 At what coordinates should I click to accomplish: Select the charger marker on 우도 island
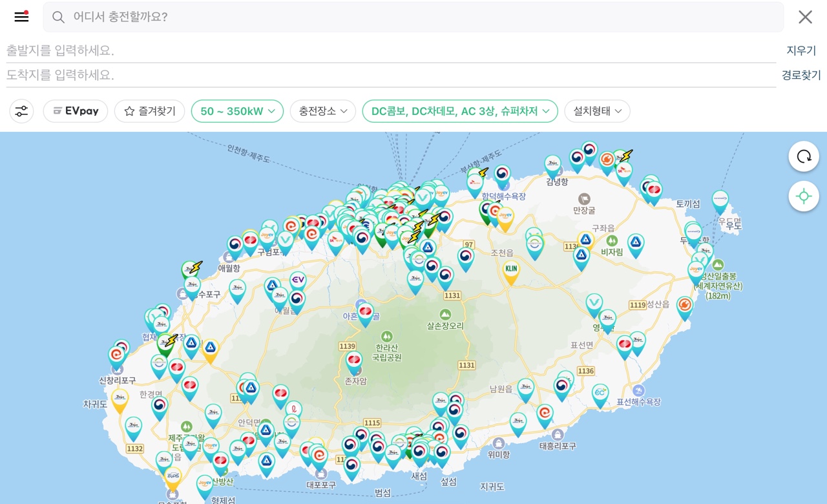coord(720,200)
